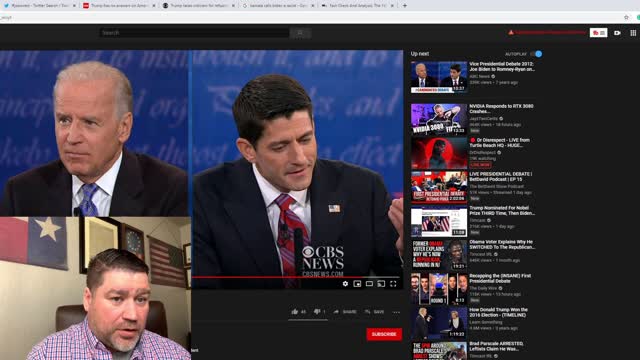Open 'Obama Voter Explains Why He SWITCHED' title
The height and width of the screenshot is (360, 640).
coord(502,244)
